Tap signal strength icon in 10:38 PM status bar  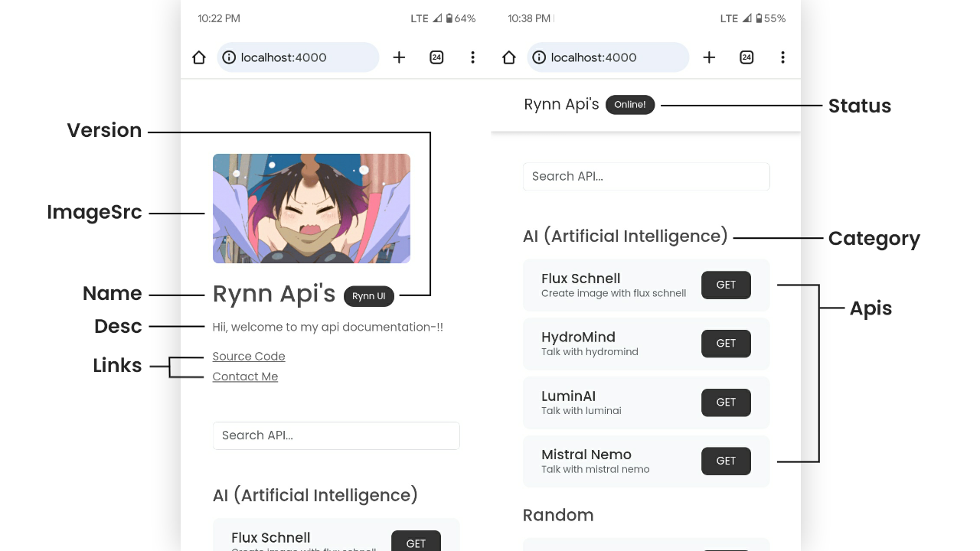[x=747, y=18]
